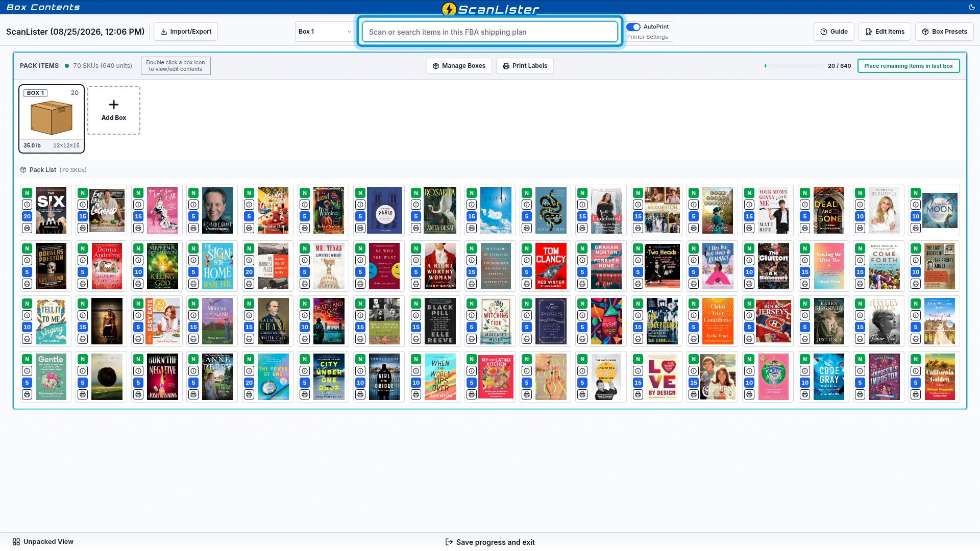Open Box Presets
This screenshot has width=980, height=551.
944,32
